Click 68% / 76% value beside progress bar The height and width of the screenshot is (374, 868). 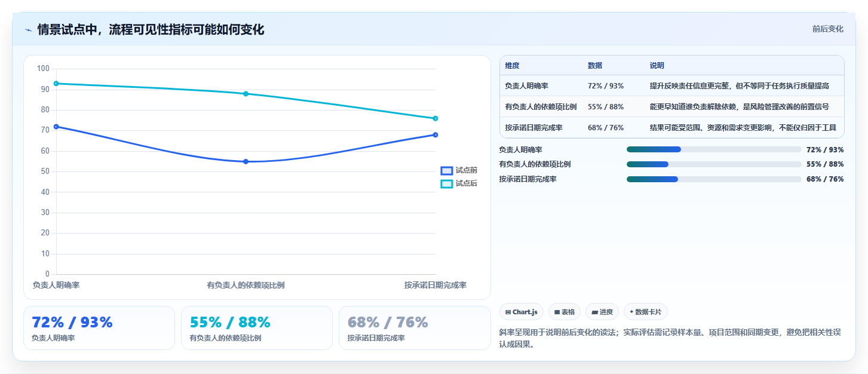pyautogui.click(x=825, y=179)
